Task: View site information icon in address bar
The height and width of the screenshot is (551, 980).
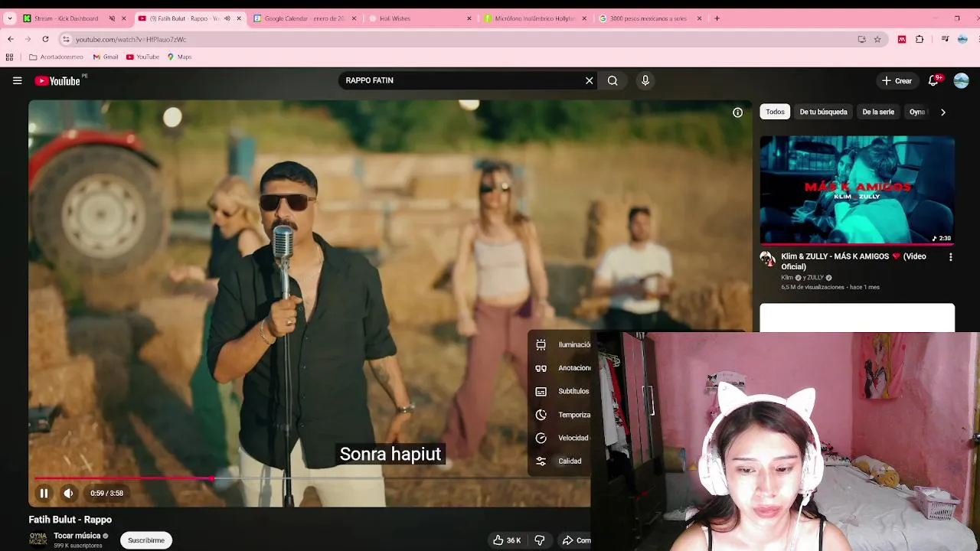Action: (x=66, y=39)
